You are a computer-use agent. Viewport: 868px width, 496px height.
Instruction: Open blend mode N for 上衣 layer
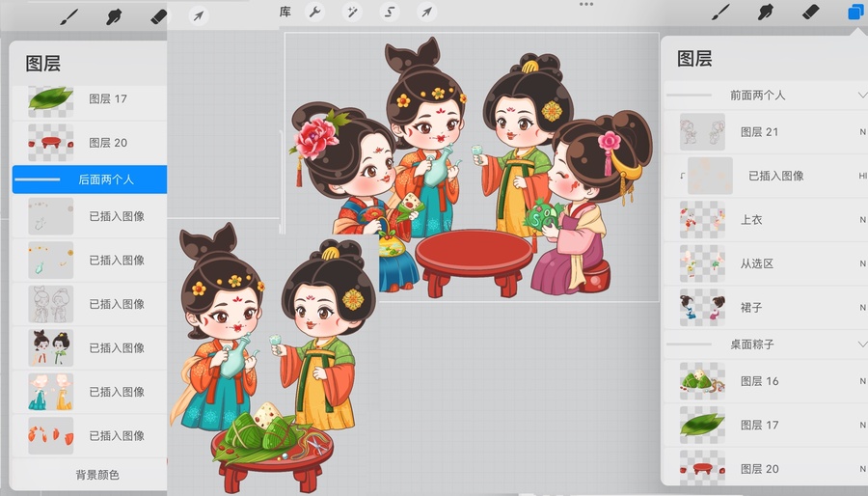[862, 220]
